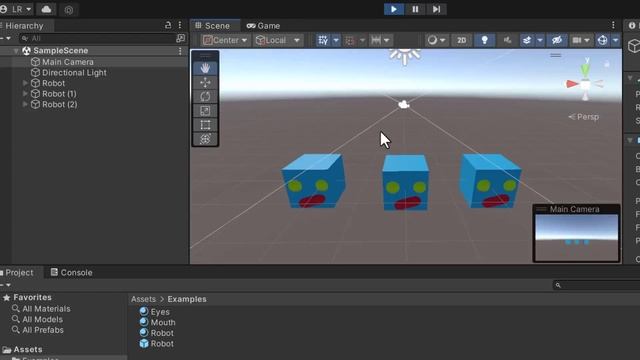Click the Step frame button
This screenshot has height=360, width=640.
pos(436,9)
